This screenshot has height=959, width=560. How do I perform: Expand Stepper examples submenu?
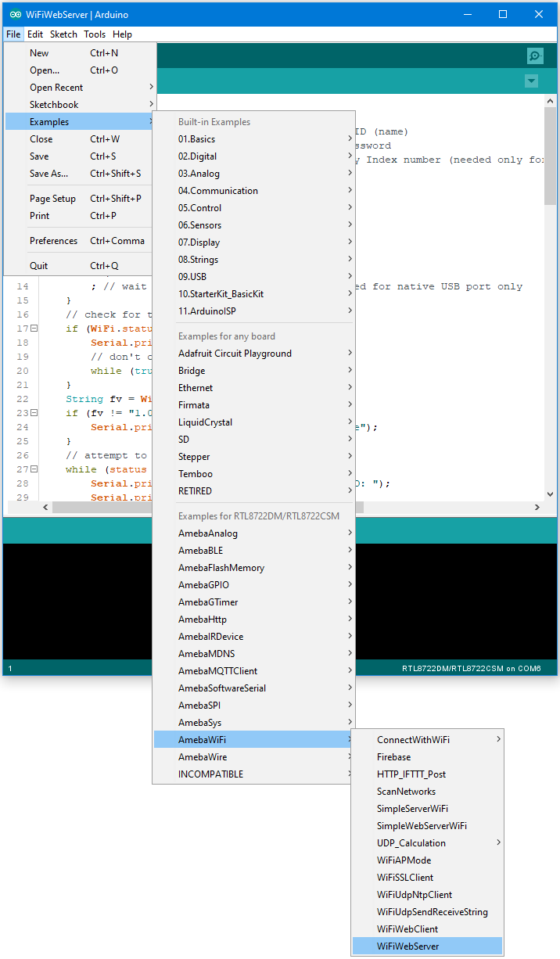point(254,457)
